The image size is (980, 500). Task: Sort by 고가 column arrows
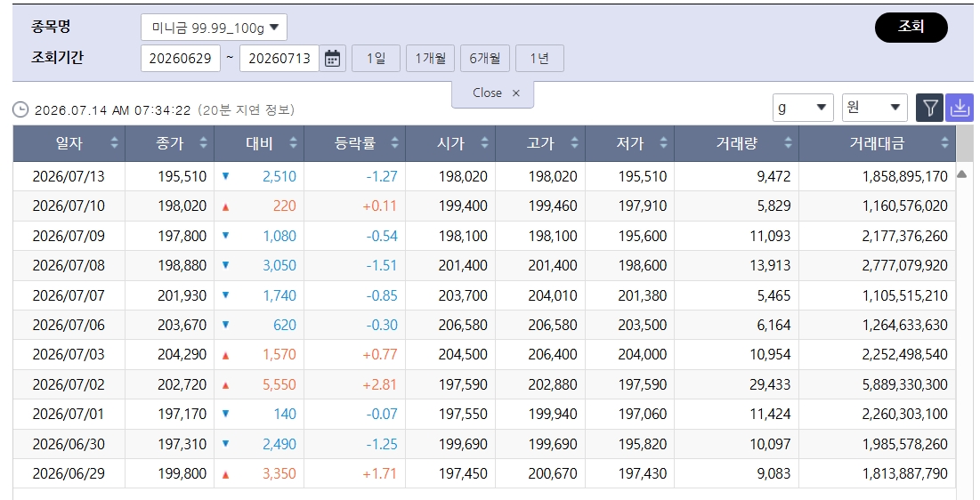point(574,143)
